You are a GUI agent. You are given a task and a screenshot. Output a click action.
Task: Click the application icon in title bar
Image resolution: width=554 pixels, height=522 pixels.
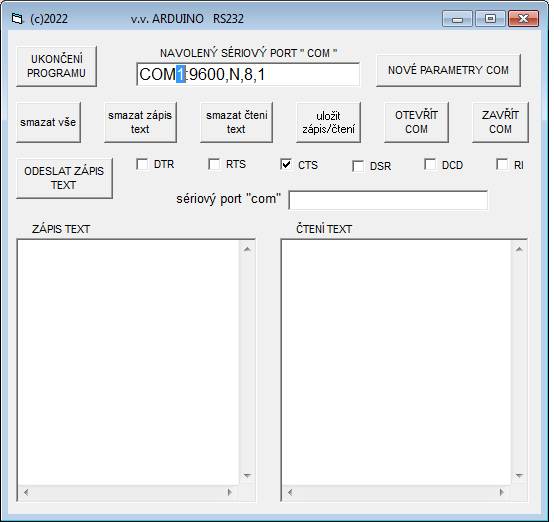17,18
